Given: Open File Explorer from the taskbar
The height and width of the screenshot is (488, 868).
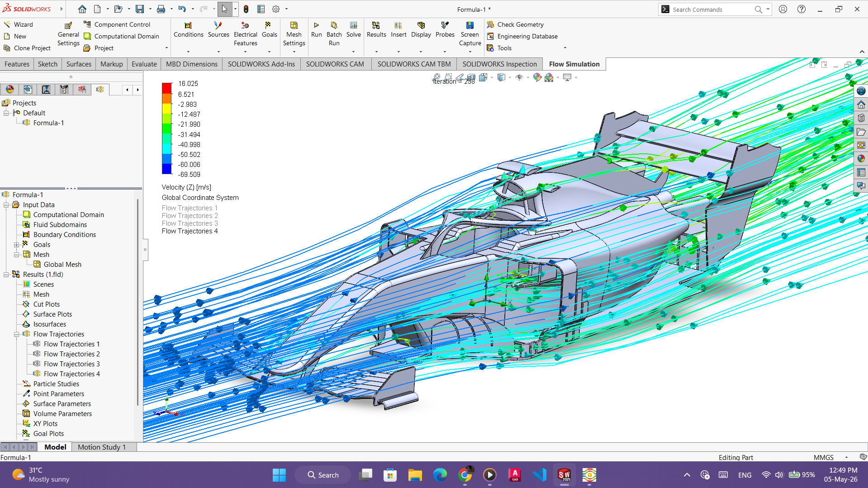Looking at the screenshot, I should [415, 475].
